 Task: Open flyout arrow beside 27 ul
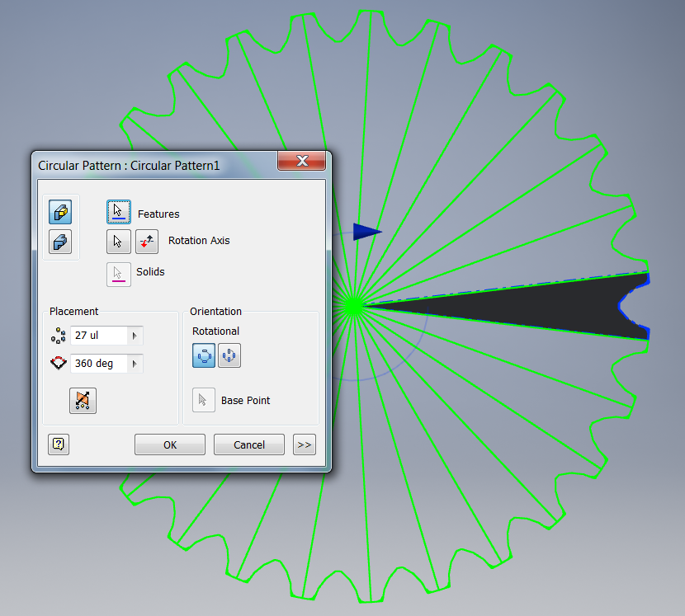coord(135,336)
